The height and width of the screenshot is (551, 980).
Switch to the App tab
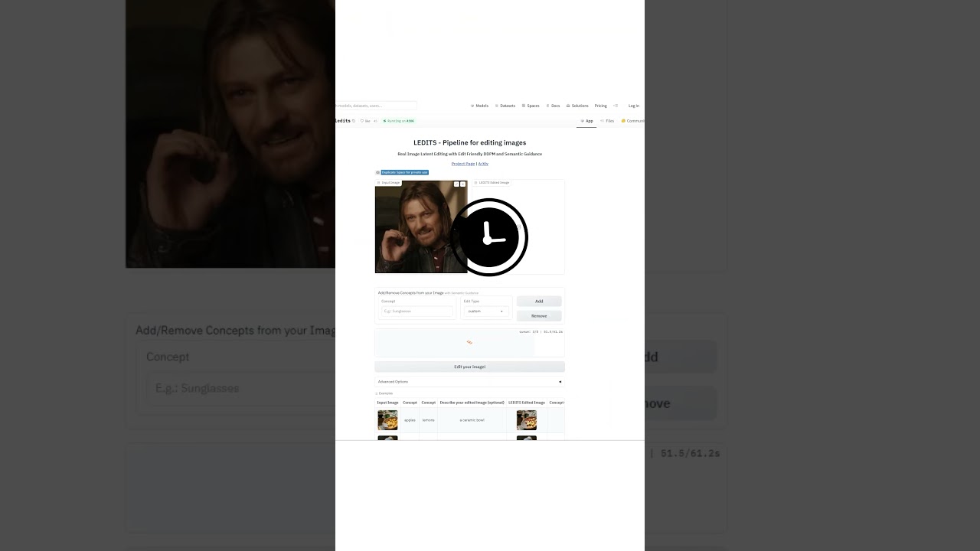coord(586,121)
